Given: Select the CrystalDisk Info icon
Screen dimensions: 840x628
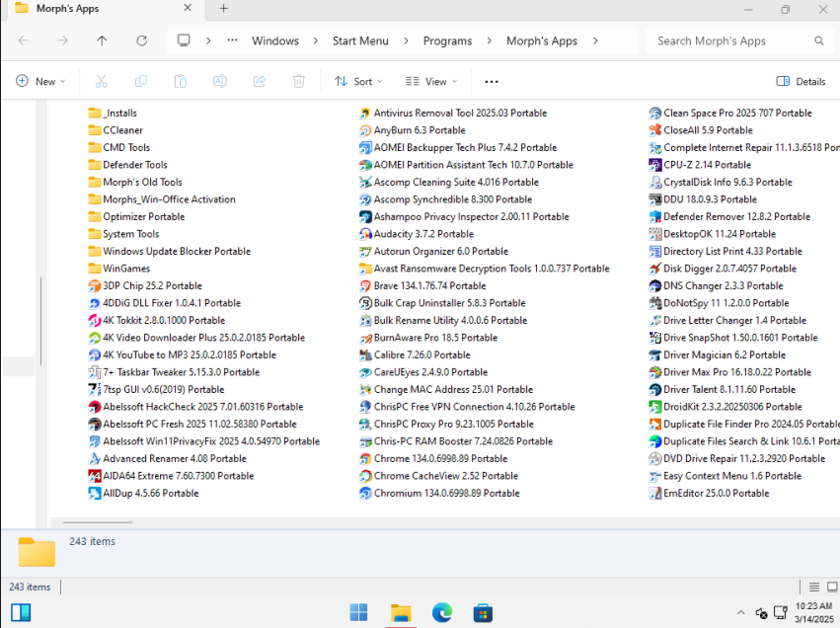Looking at the screenshot, I should (654, 183).
